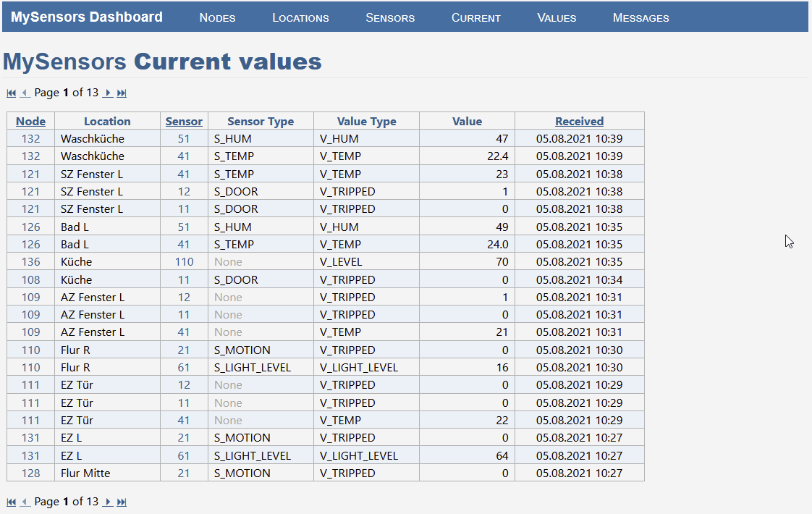
Task: Select value 16 in the Flur R row
Action: point(502,367)
